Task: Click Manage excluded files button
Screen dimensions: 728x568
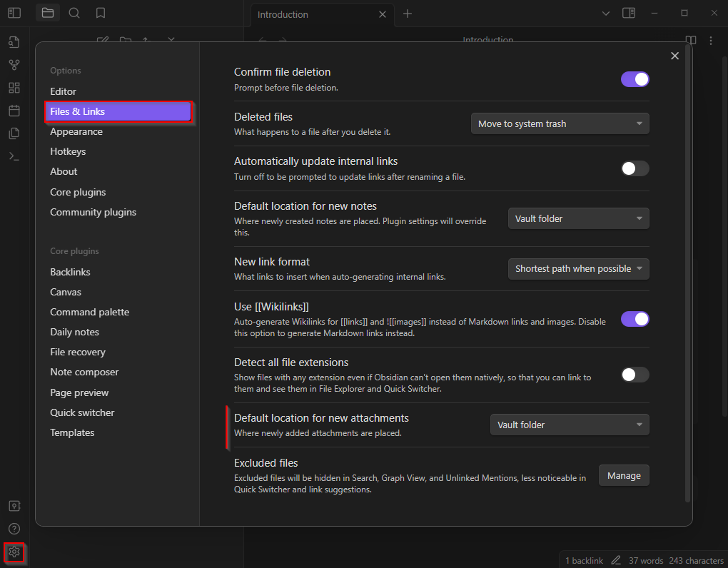Action: (x=624, y=476)
